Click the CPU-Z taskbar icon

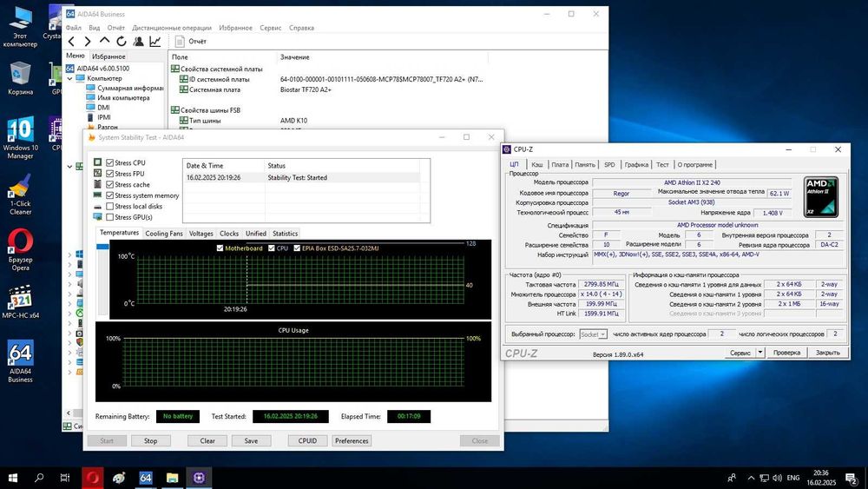coord(199,478)
